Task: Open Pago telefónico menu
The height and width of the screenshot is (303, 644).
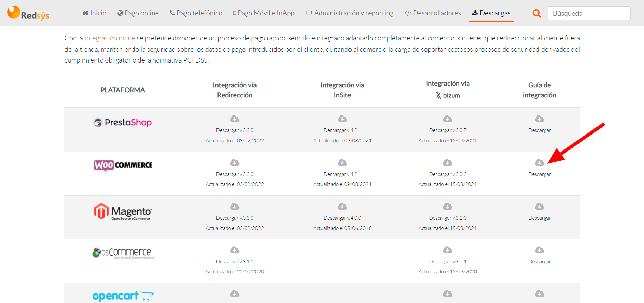Action: coord(196,13)
